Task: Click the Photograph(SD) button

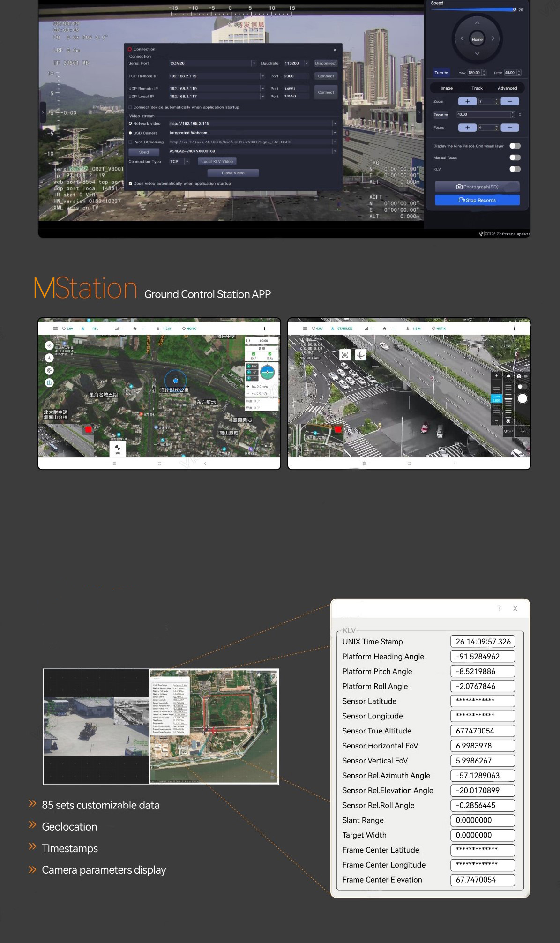Action: [477, 187]
